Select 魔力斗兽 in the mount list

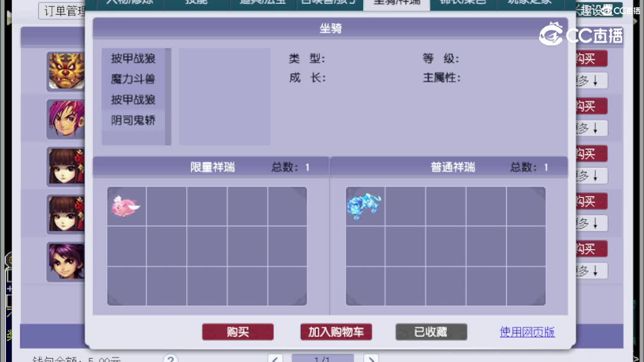(134, 79)
